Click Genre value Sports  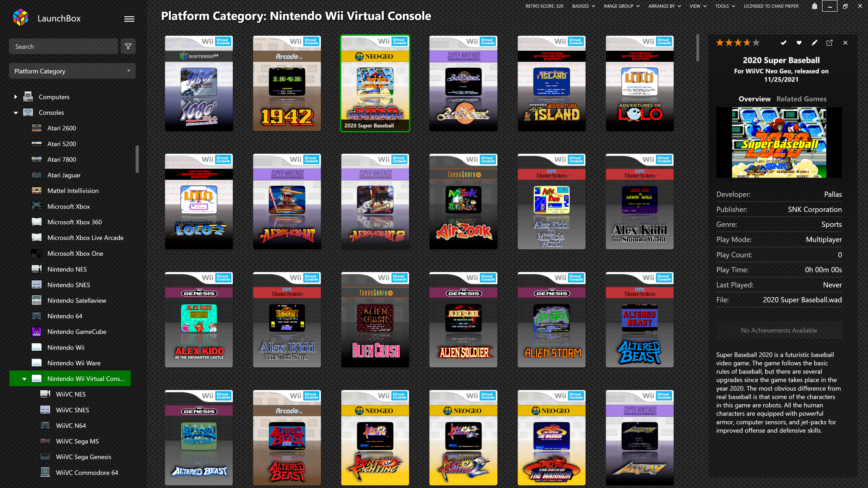point(831,224)
